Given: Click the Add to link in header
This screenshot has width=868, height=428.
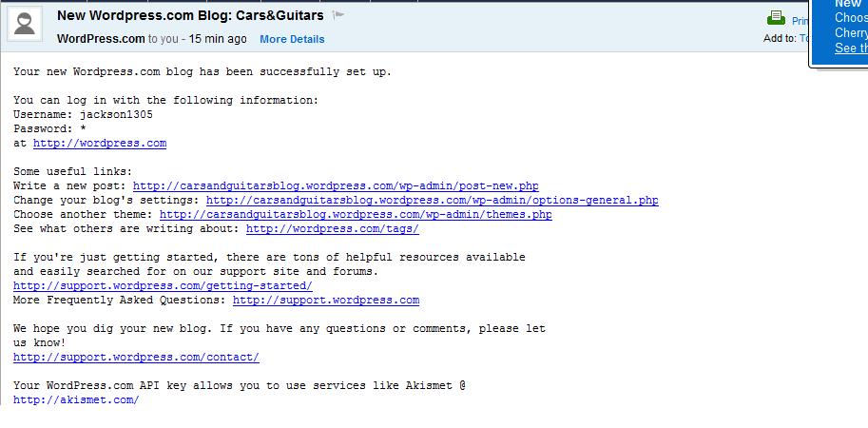Looking at the screenshot, I should click(x=803, y=39).
